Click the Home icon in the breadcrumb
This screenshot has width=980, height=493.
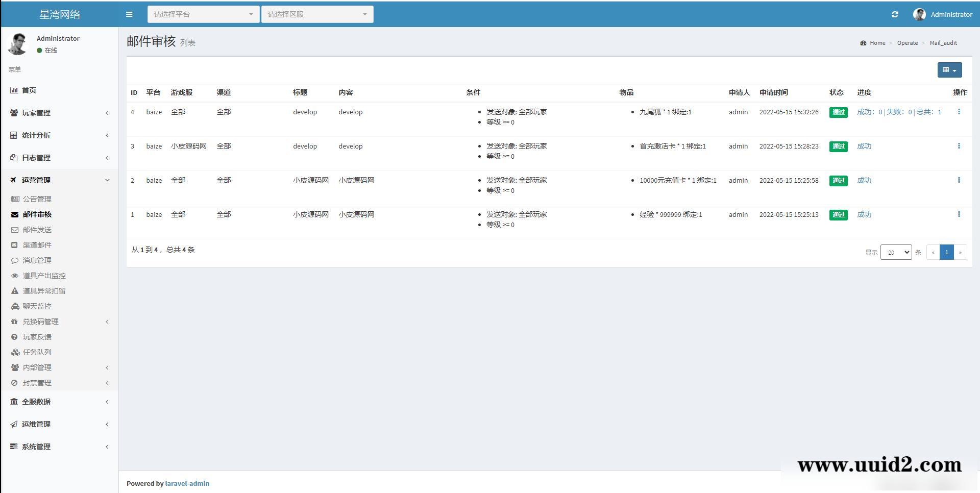pos(863,43)
